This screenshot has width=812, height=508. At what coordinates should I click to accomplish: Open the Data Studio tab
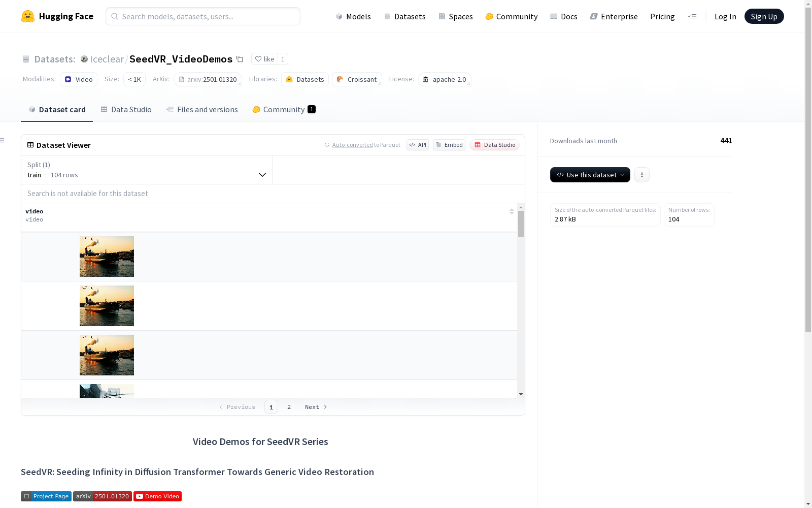pyautogui.click(x=126, y=110)
